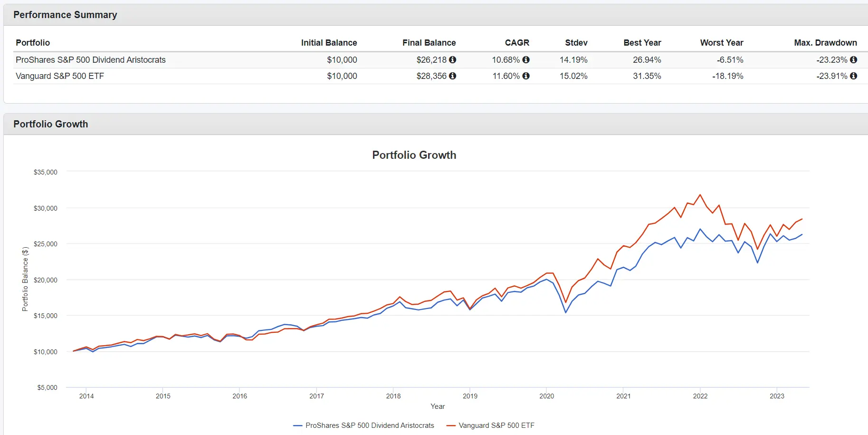This screenshot has width=868, height=435.
Task: Click the -18.19% worst year value
Action: 727,76
